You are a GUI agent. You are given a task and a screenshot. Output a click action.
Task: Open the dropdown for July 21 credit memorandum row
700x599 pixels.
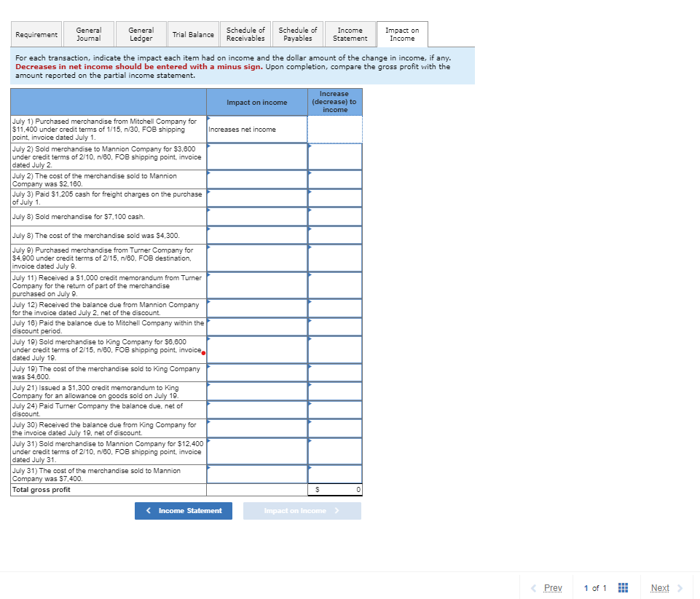click(x=256, y=391)
